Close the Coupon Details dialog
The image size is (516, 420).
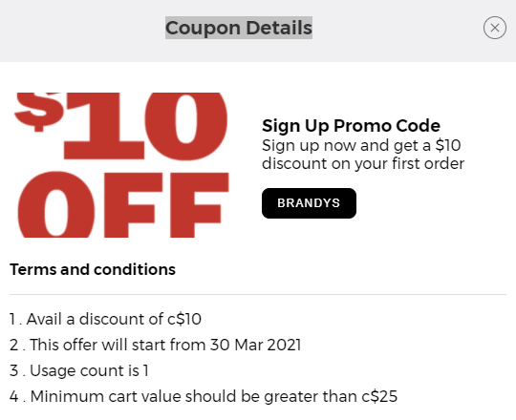(x=495, y=28)
